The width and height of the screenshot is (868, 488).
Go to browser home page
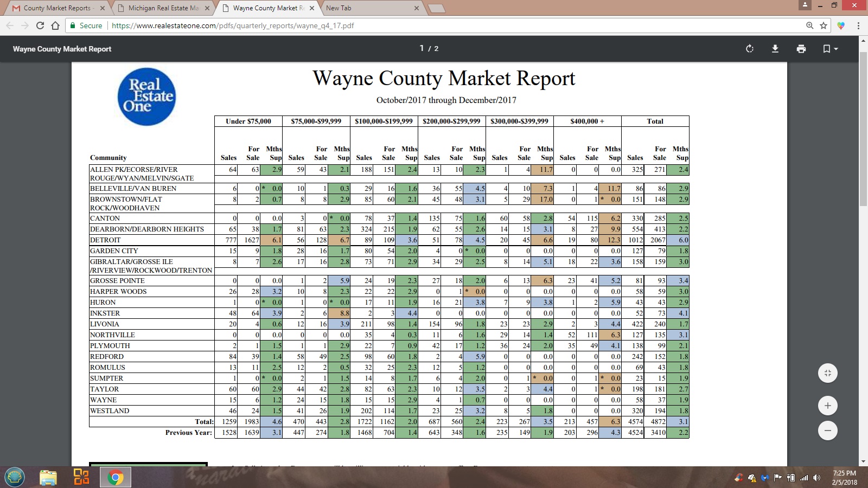point(55,25)
